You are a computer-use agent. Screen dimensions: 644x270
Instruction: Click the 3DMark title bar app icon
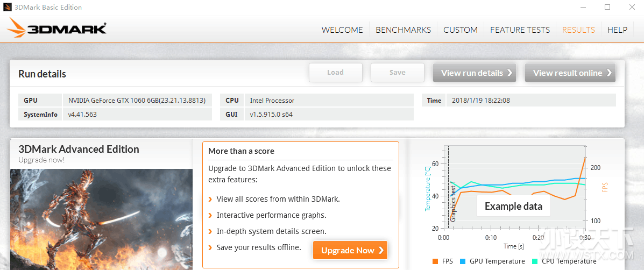click(8, 7)
